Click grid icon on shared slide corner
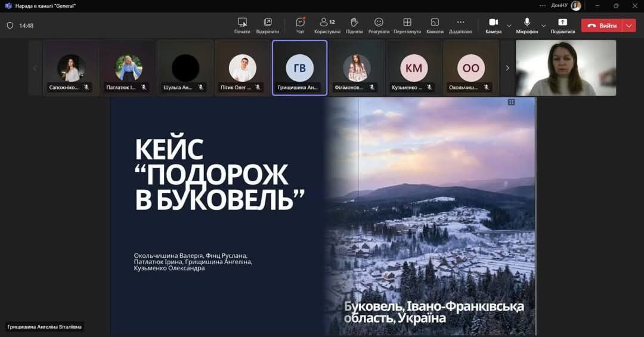 click(512, 102)
